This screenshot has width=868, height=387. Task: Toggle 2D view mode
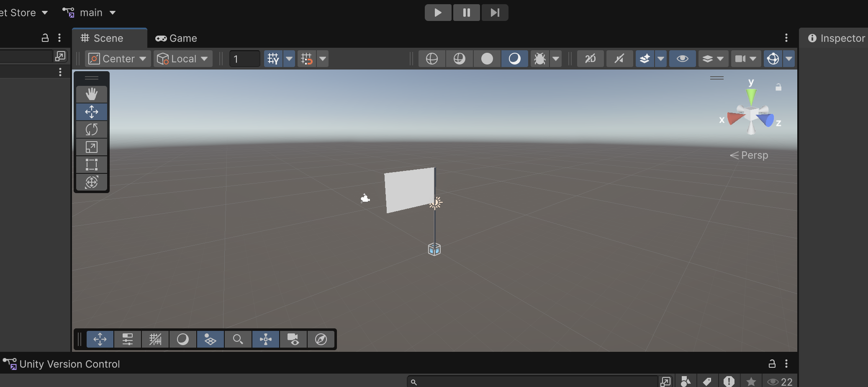click(x=591, y=59)
